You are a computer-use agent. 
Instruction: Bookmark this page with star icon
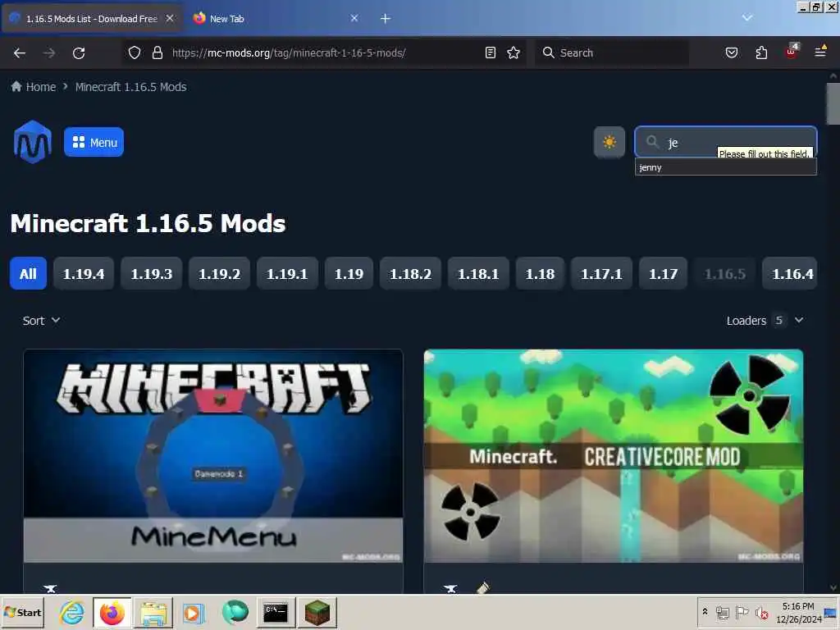click(514, 52)
